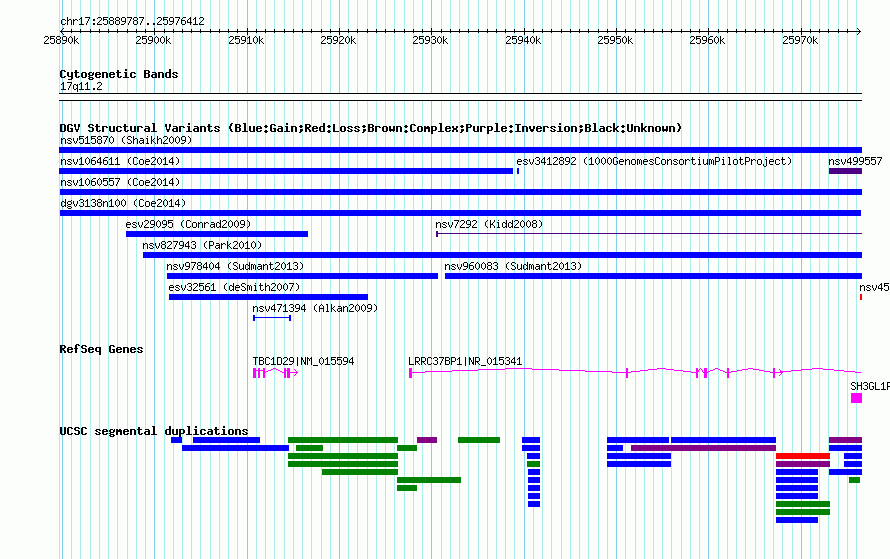This screenshot has width=890, height=559.
Task: Click the 25900k ruler label
Action: pos(153,40)
